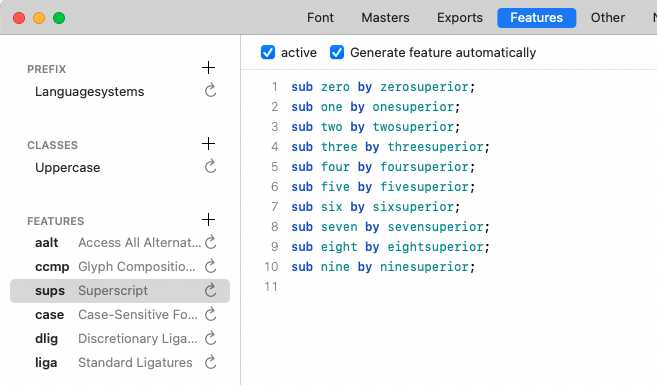657x385 pixels.
Task: Select the case Case-Sensitive Forms feature
Action: coord(120,315)
